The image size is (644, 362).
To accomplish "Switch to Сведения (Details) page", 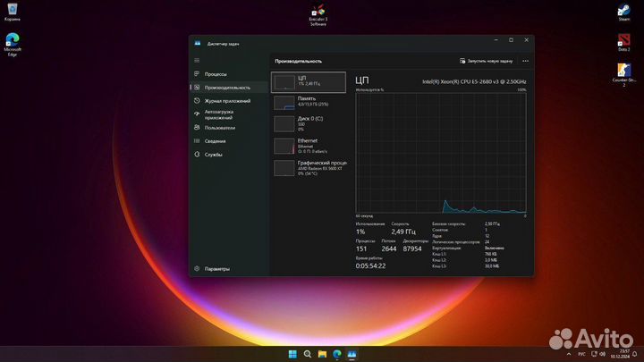I will (x=215, y=141).
